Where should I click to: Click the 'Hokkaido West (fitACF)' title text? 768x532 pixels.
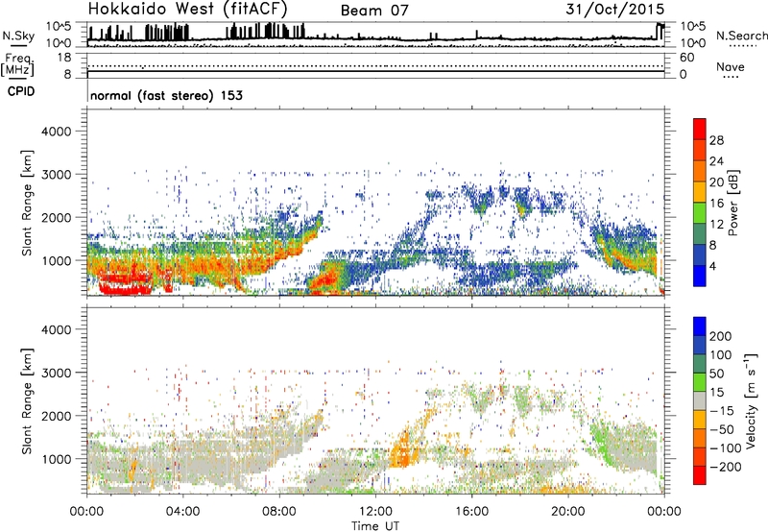187,9
